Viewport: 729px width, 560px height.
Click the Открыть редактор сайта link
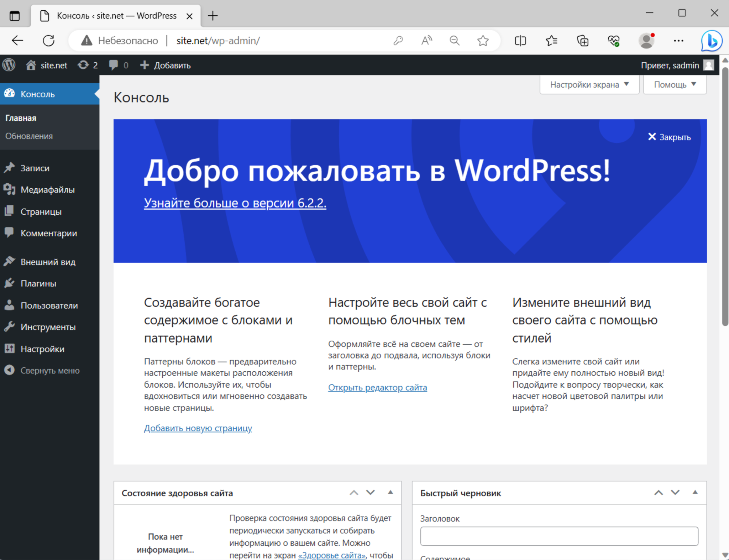(x=378, y=387)
